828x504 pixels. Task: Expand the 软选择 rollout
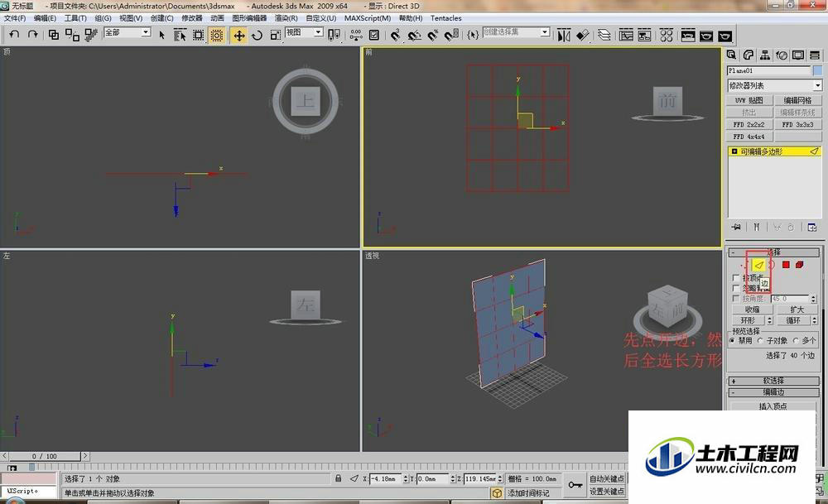(x=773, y=381)
